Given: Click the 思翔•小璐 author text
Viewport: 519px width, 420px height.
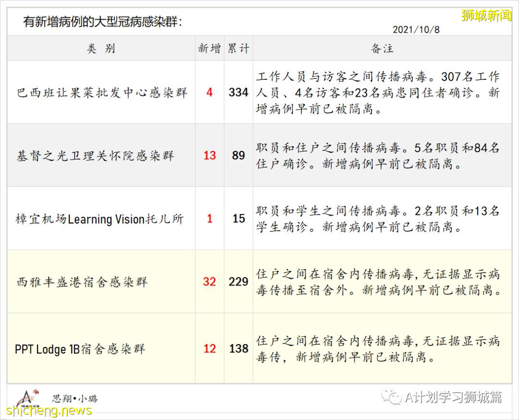Looking at the screenshot, I should click(74, 398).
